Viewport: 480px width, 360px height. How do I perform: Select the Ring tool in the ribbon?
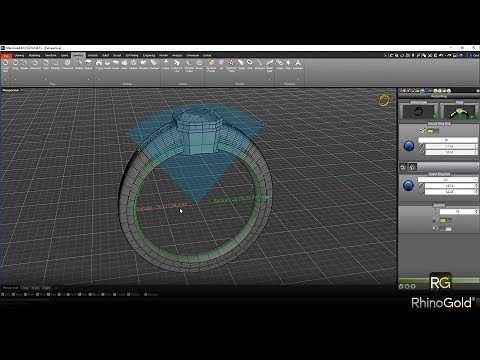pos(15,64)
